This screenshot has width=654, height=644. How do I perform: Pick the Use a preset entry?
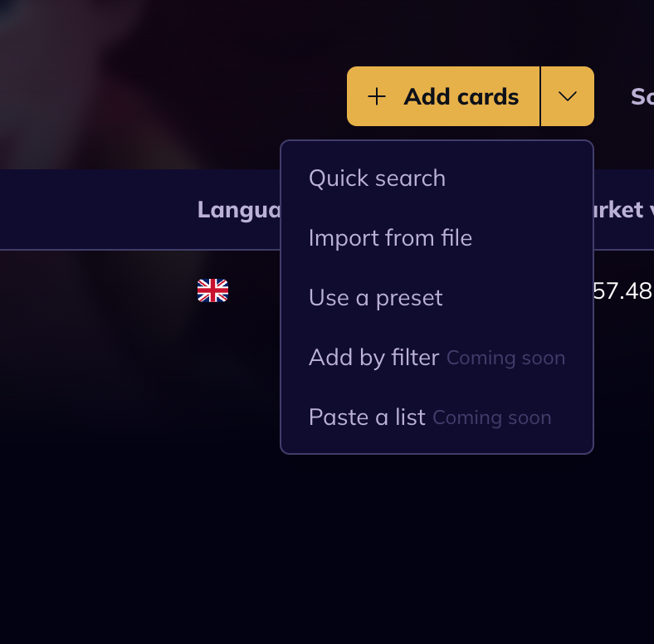375,298
